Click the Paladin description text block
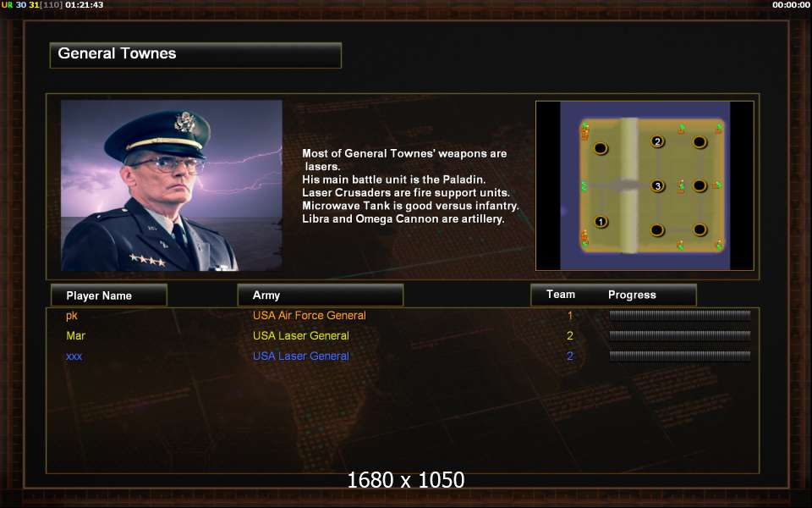This screenshot has width=812, height=508. pyautogui.click(x=410, y=186)
